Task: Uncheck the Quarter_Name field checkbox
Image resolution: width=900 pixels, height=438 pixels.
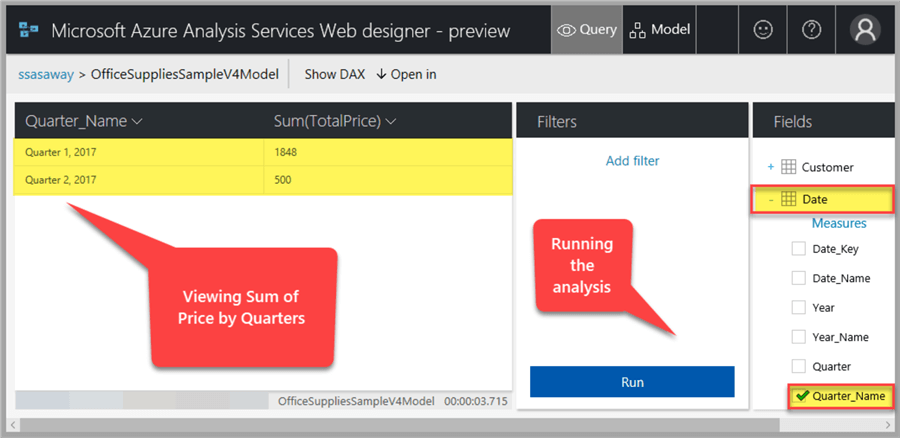Action: click(802, 396)
